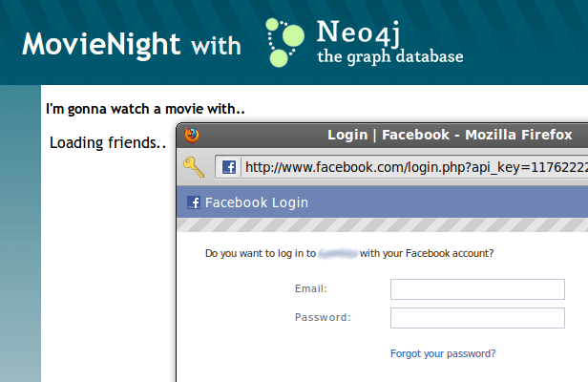Focus the Password input field
The image size is (588, 382).
tap(477, 318)
